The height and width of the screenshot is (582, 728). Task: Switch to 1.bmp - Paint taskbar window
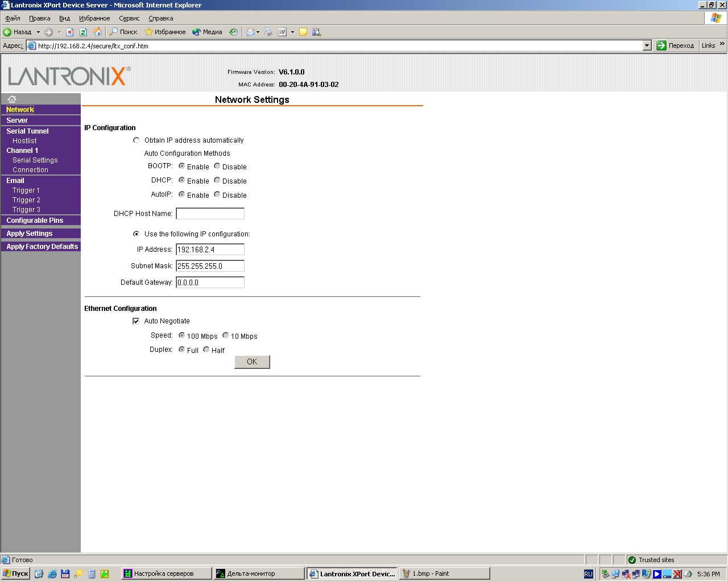click(444, 574)
